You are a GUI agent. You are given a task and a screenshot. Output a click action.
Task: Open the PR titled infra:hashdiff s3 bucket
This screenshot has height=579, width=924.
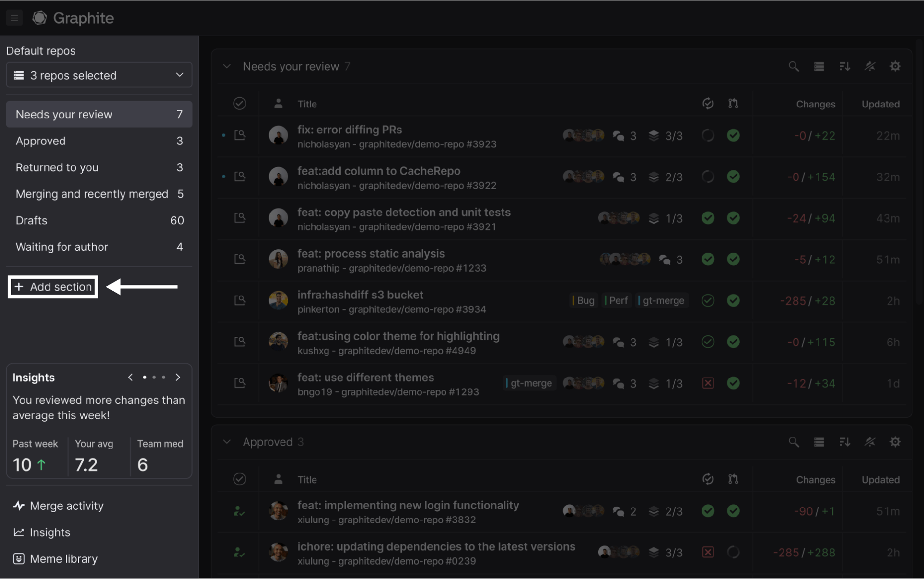click(360, 295)
